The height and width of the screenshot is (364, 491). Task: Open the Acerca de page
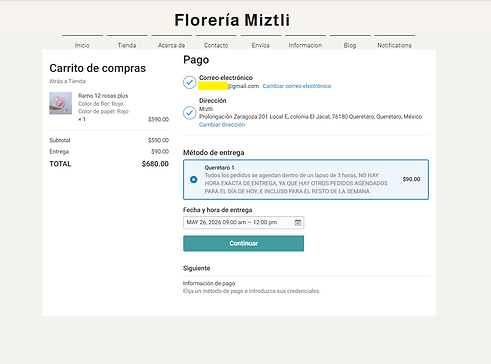coord(171,45)
